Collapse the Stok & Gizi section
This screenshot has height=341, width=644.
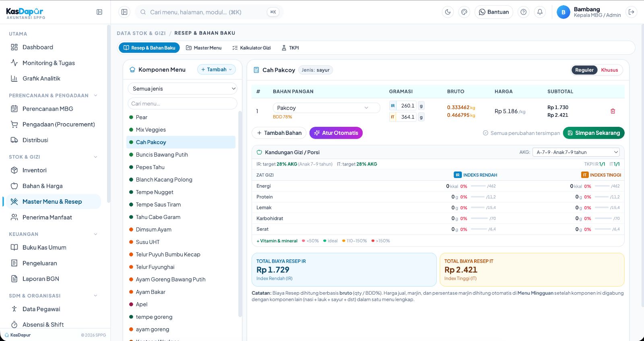(95, 157)
